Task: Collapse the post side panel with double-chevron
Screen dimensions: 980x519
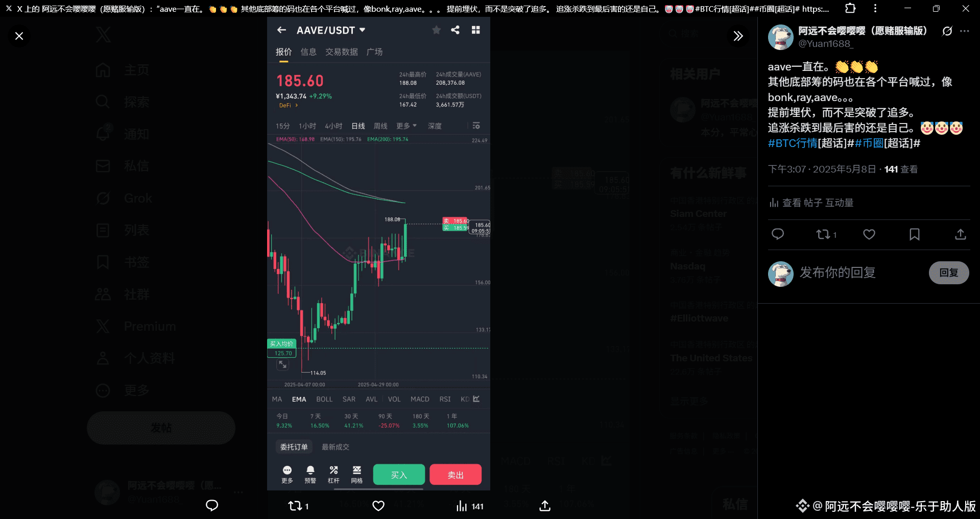Action: pyautogui.click(x=738, y=36)
